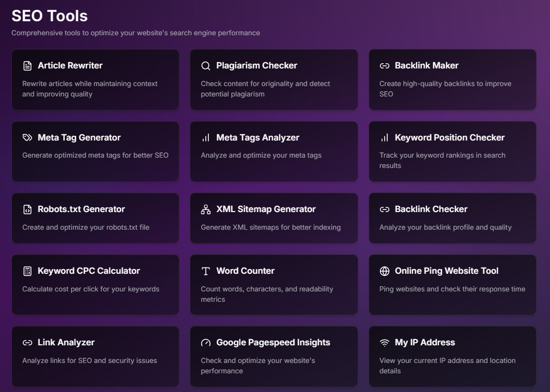Open the Backlink Checker title link
The height and width of the screenshot is (392, 550).
click(x=431, y=209)
